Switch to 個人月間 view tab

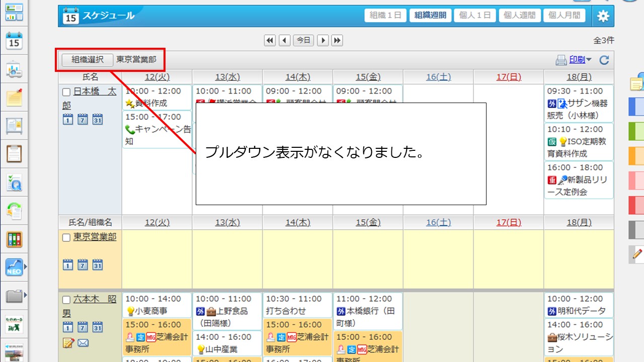click(x=564, y=15)
